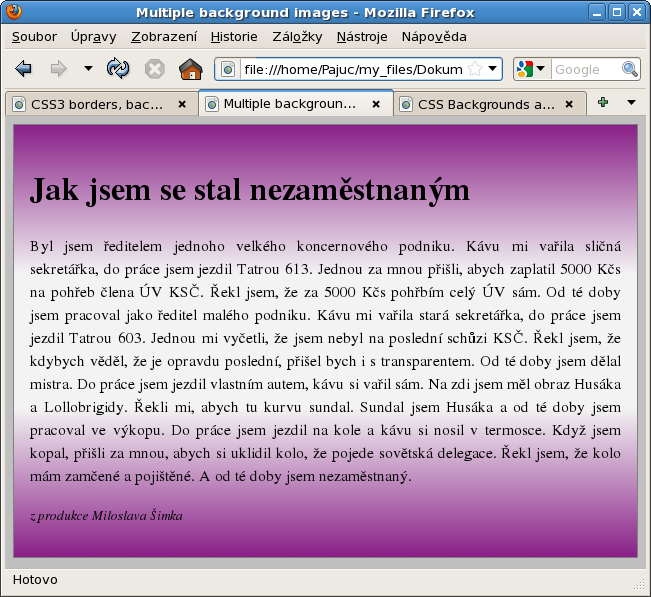The width and height of the screenshot is (651, 597).
Task: Open the Nápověda menu
Action: [x=434, y=37]
